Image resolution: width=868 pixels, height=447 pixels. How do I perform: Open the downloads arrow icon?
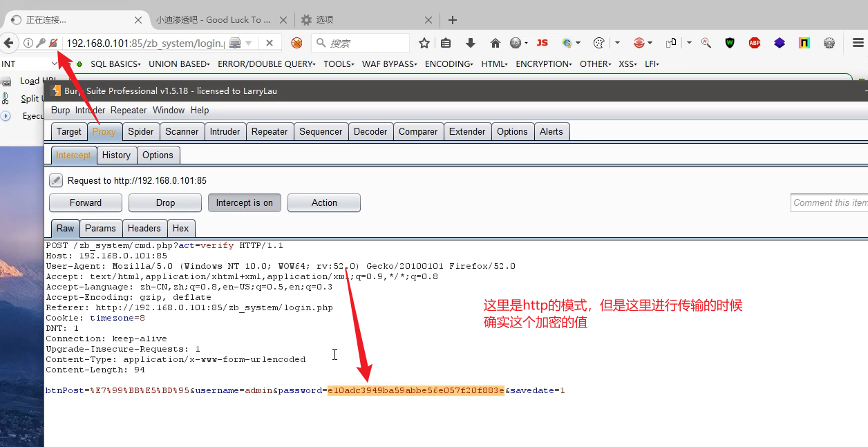coord(471,43)
